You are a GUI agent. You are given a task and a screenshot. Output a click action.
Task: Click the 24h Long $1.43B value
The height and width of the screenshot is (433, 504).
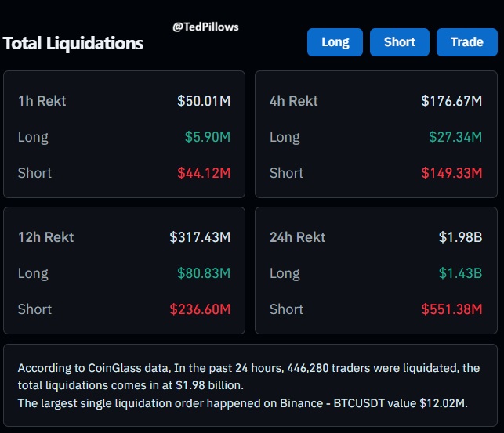(460, 273)
